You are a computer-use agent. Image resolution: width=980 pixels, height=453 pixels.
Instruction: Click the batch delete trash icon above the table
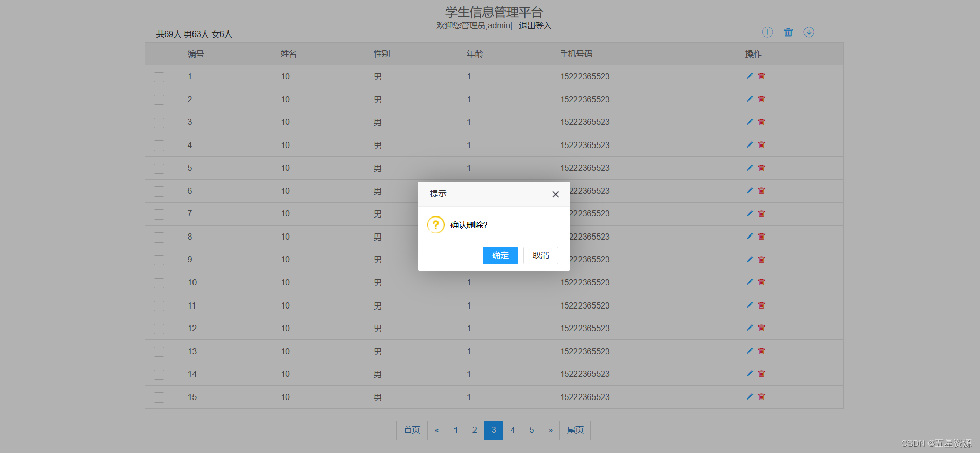[788, 32]
